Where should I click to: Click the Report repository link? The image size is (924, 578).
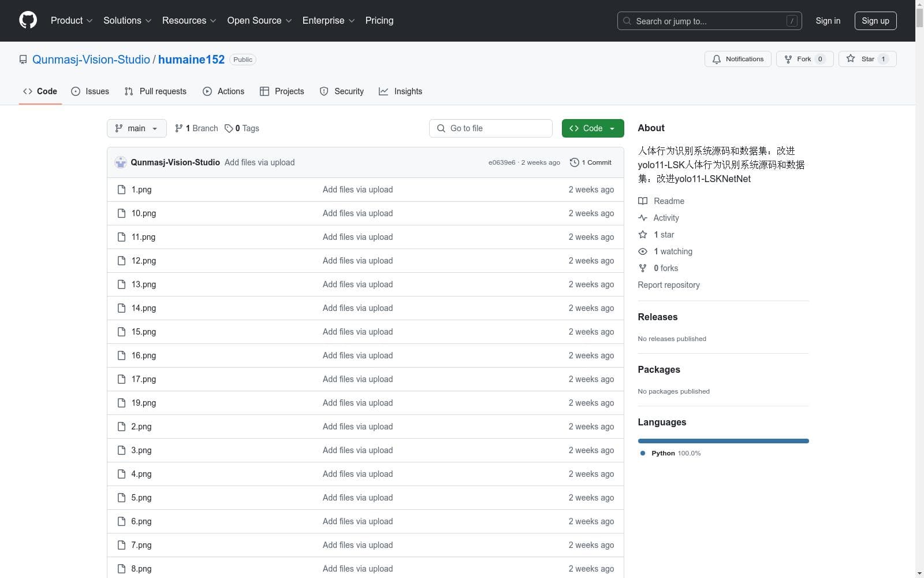point(669,285)
